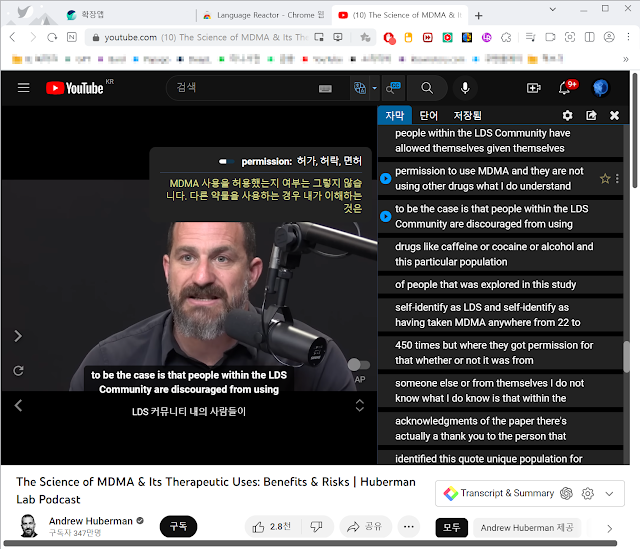Like the video (2.8천)
640x549 pixels.
272,527
